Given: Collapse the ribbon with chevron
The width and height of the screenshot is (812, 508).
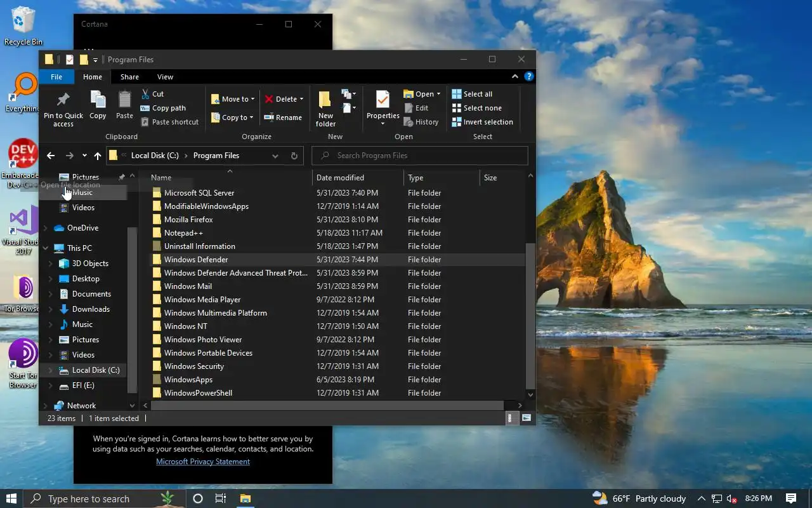Looking at the screenshot, I should coord(515,76).
